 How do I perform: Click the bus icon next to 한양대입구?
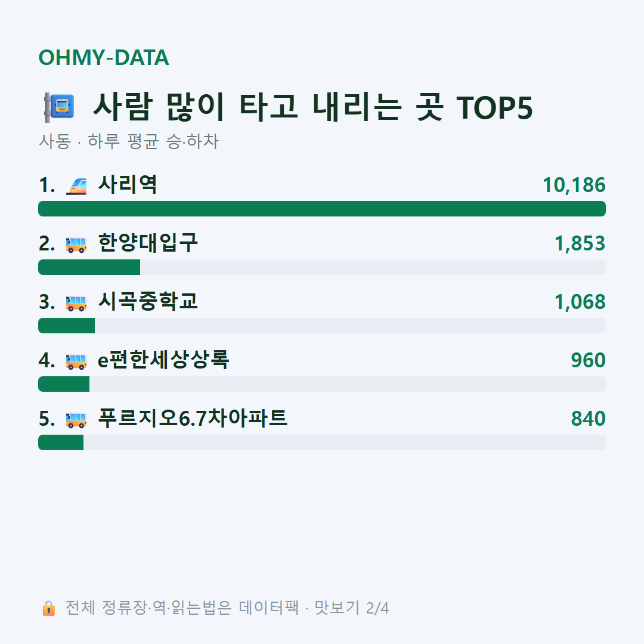click(76, 244)
